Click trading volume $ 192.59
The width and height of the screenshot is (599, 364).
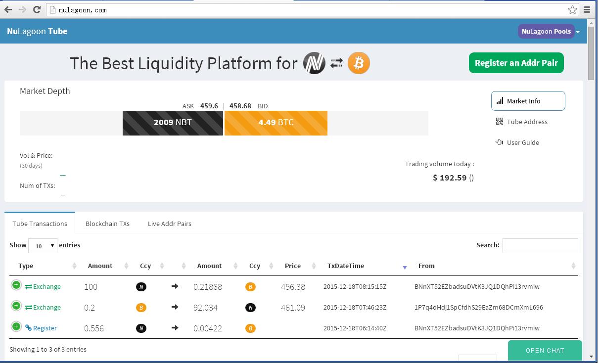pos(450,178)
